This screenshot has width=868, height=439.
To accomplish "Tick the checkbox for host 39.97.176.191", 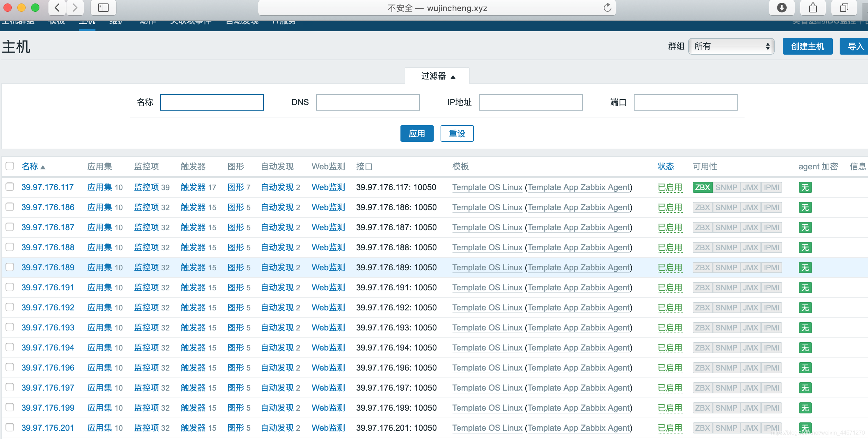I will 10,287.
